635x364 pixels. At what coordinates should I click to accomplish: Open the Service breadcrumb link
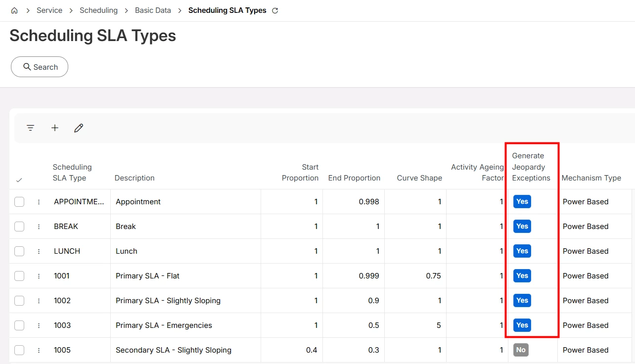[49, 10]
